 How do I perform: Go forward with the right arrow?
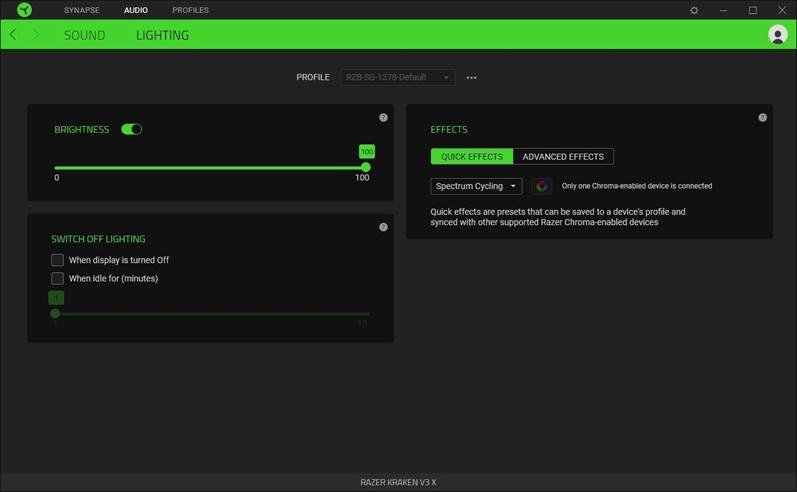pos(36,35)
